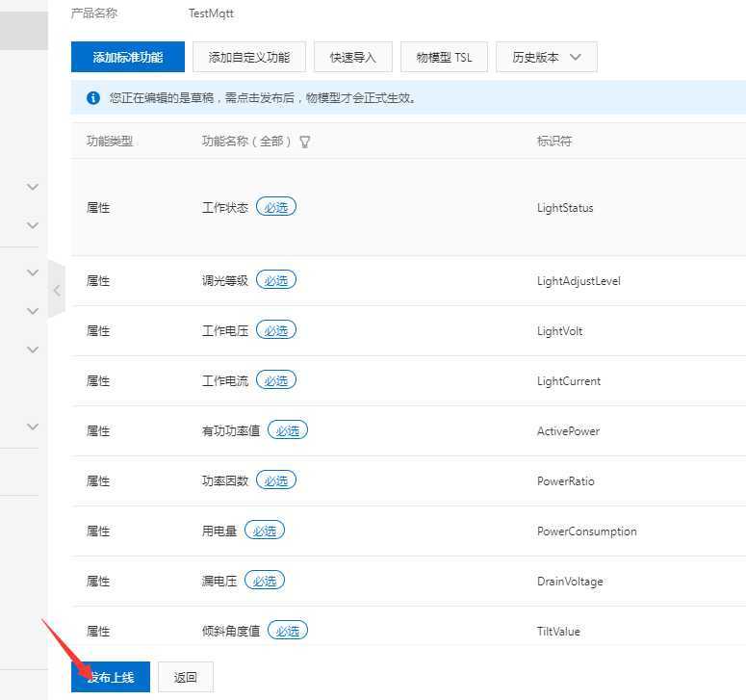Click 必选 tag next to 工作状态

276,207
